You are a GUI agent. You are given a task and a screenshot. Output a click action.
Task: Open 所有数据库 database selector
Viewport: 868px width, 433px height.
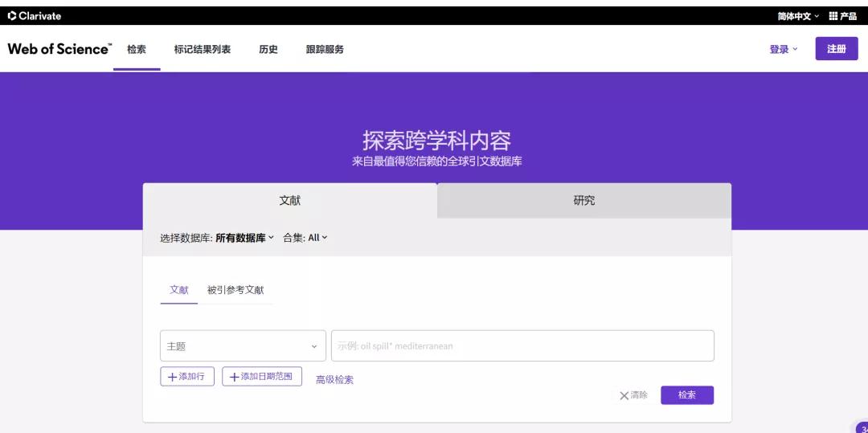(x=244, y=238)
